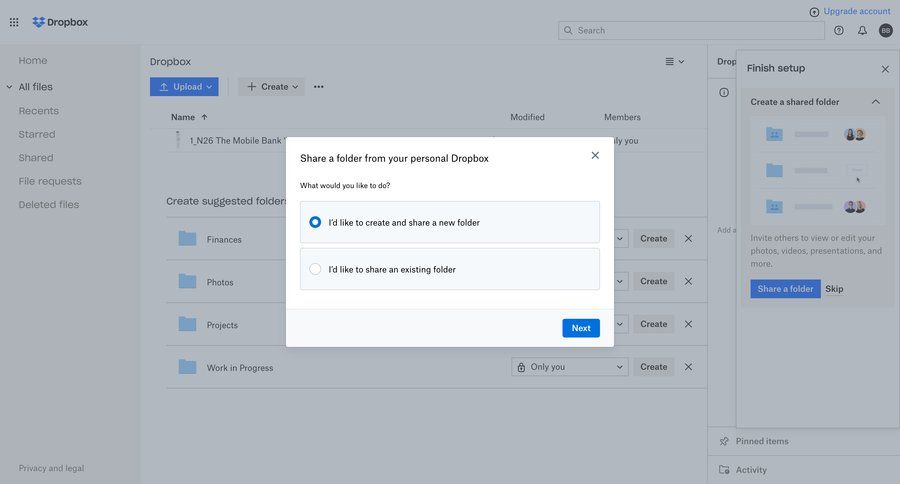
Task: Open Starred in the sidebar
Action: pyautogui.click(x=37, y=134)
